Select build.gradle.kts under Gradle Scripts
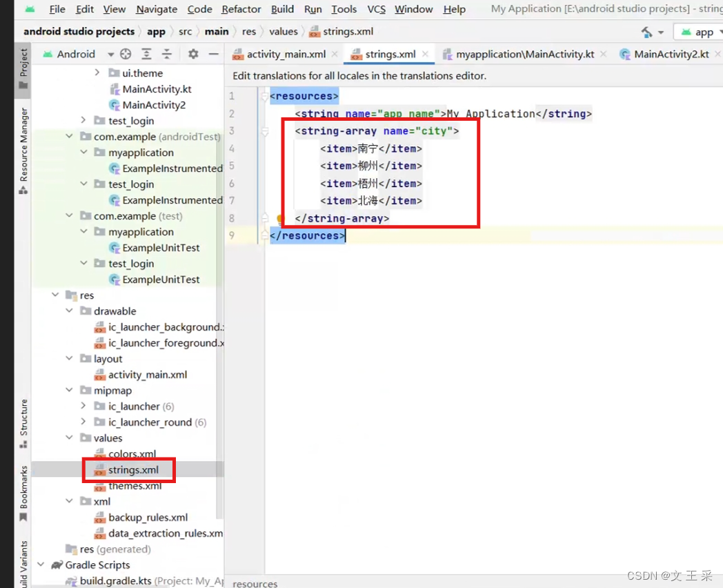This screenshot has width=723, height=588. [x=115, y=581]
